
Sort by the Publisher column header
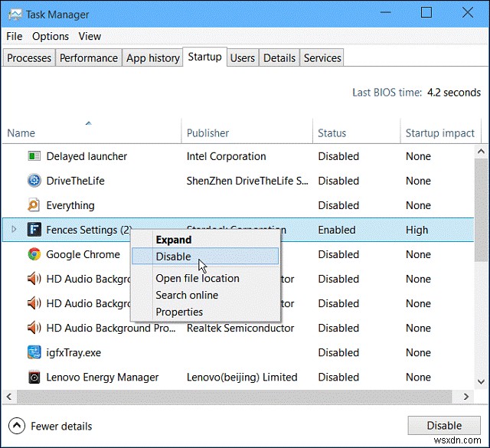[247, 131]
